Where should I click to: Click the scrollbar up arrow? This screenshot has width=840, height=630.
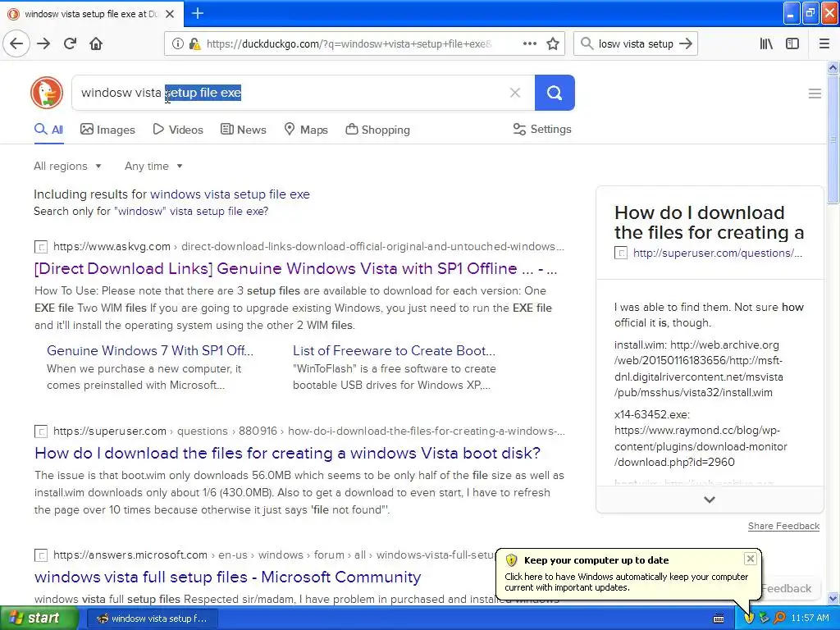[833, 67]
